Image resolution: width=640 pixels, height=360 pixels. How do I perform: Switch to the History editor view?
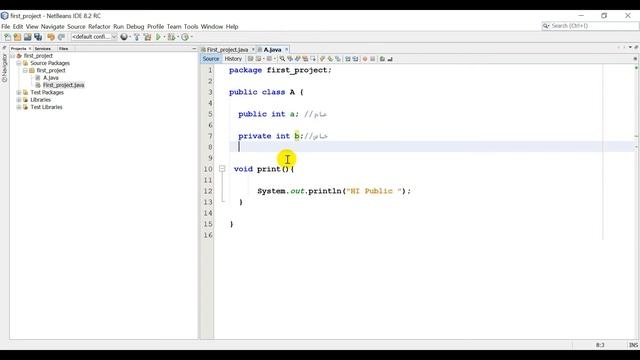233,59
